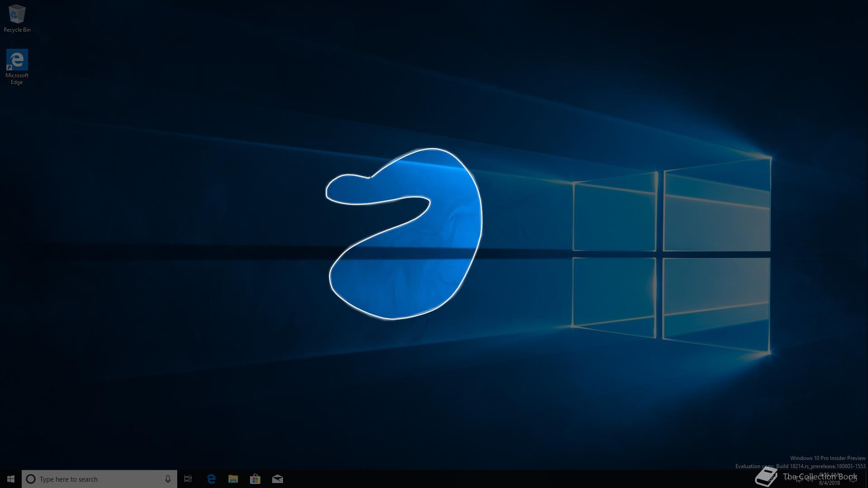The image size is (868, 488).
Task: Expand the hidden system tray icons
Action: pyautogui.click(x=788, y=479)
